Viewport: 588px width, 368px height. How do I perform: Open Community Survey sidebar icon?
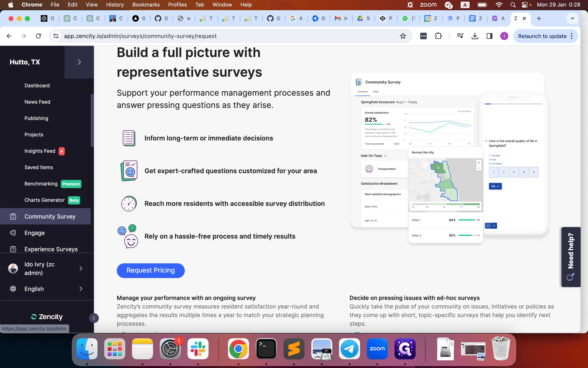click(13, 216)
